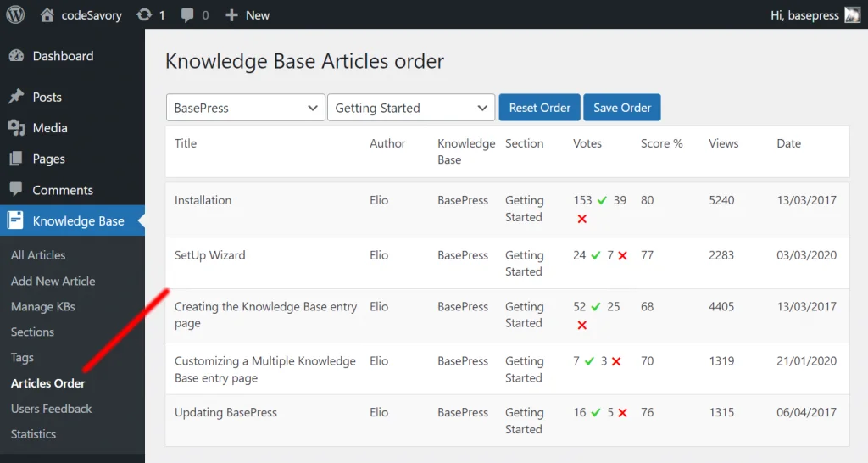Image resolution: width=868 pixels, height=463 pixels.
Task: Open the WordPress logo menu
Action: tap(15, 14)
